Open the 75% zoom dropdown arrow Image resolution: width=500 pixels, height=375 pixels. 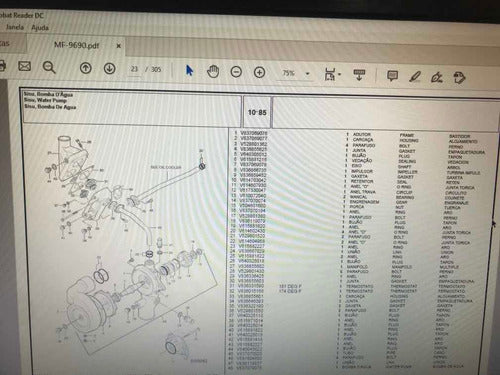(308, 74)
